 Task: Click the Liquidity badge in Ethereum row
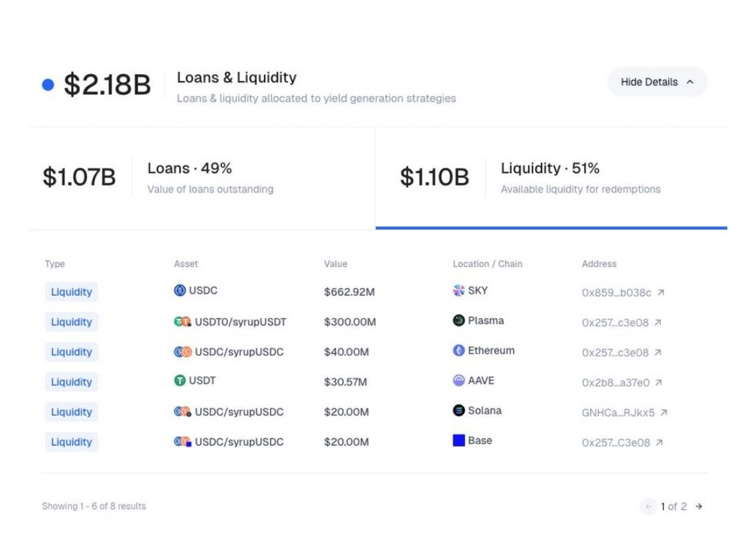click(71, 352)
